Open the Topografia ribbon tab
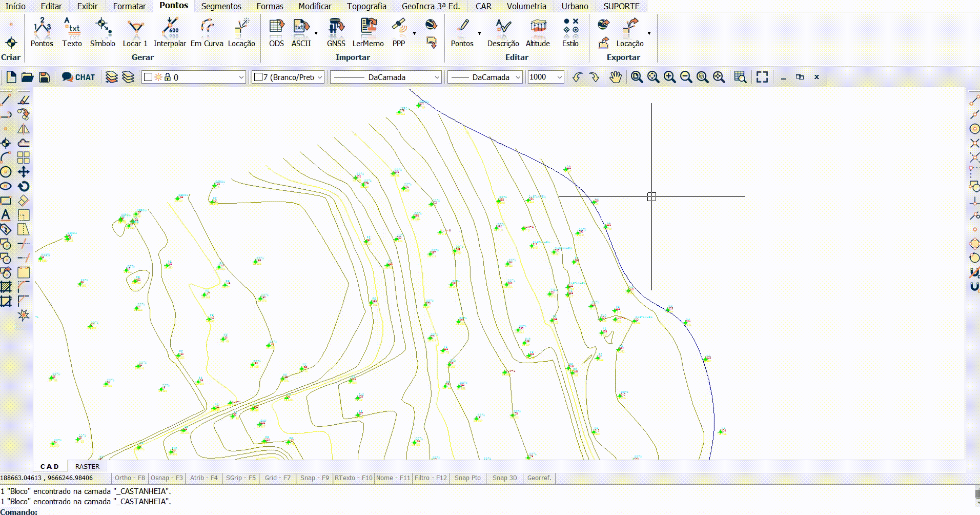This screenshot has width=980, height=515. [366, 6]
